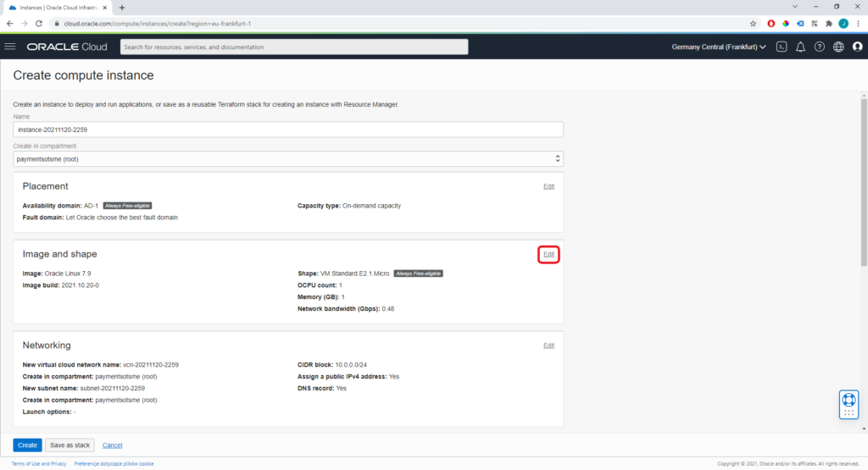Click the CIDR block 10.0.0.0/24 value
Image resolution: width=868 pixels, height=470 pixels.
351,365
